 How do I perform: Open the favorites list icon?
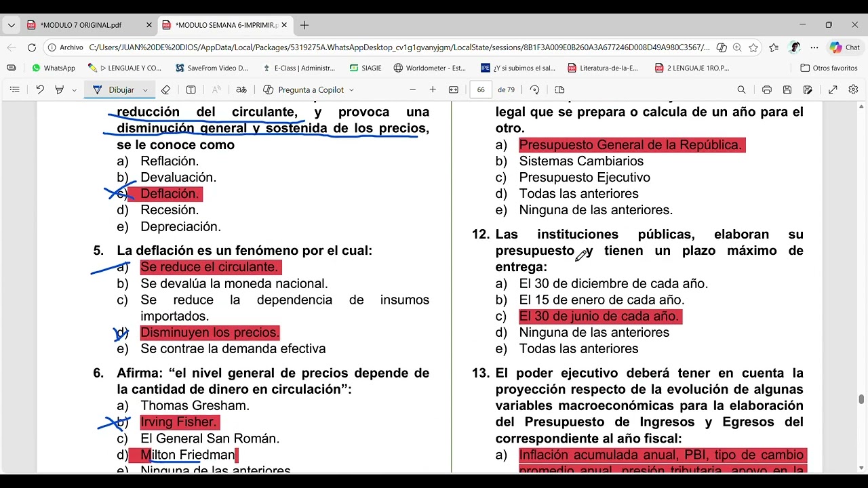(x=774, y=47)
